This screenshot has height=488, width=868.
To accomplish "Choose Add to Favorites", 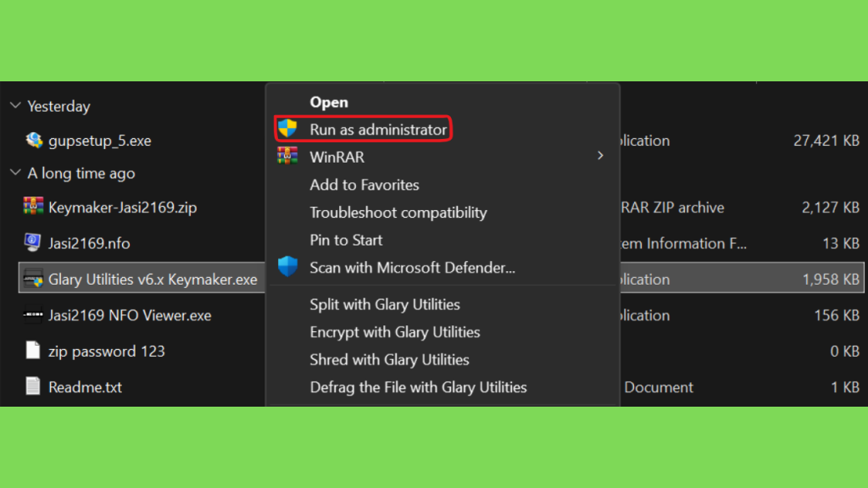I will click(364, 185).
